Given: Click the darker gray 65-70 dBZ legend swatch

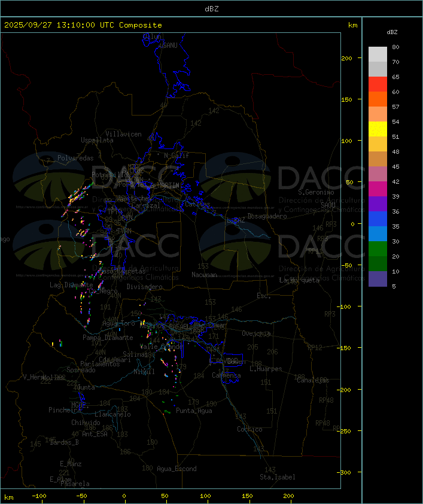Looking at the screenshot, I should pos(378,69).
